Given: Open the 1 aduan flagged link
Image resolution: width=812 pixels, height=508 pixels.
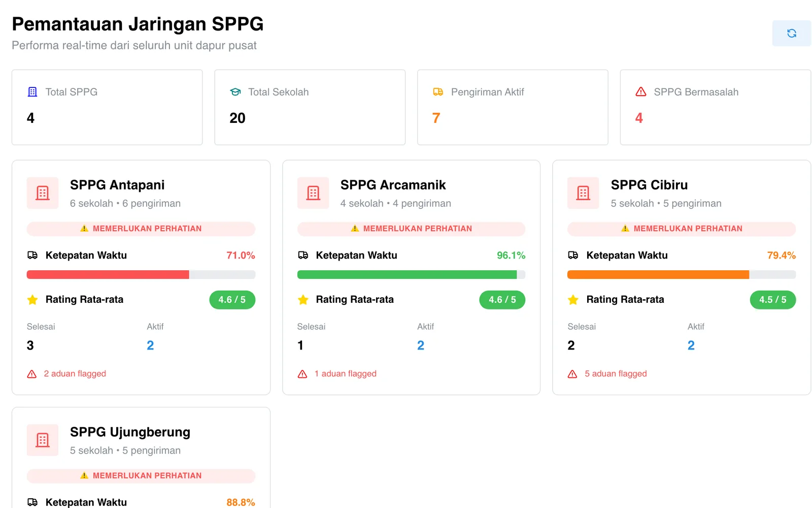Looking at the screenshot, I should point(346,374).
